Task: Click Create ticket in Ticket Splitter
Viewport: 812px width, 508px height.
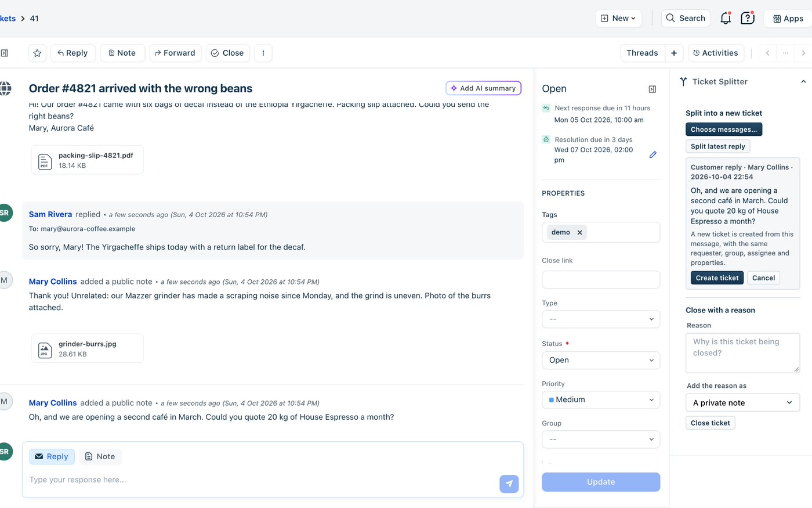Action: click(717, 278)
